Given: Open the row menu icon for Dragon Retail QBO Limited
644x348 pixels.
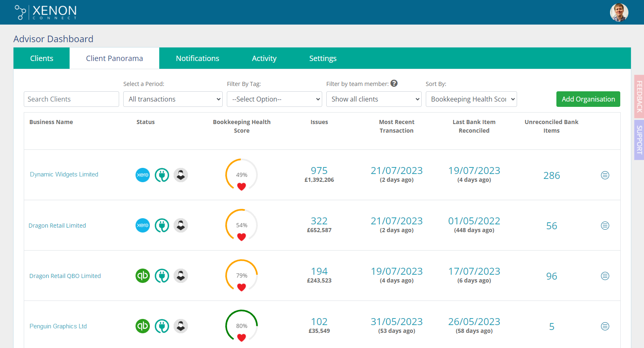Looking at the screenshot, I should click(605, 276).
